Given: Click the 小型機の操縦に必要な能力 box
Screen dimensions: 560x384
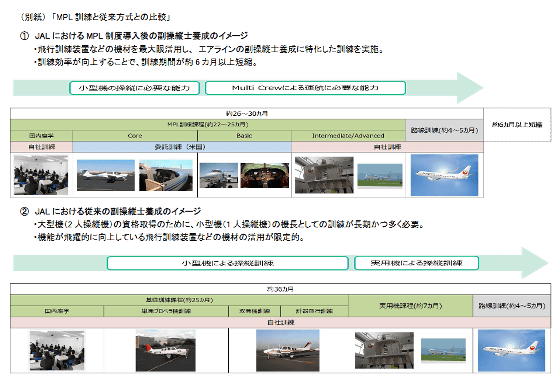Looking at the screenshot, I should pos(134,88).
